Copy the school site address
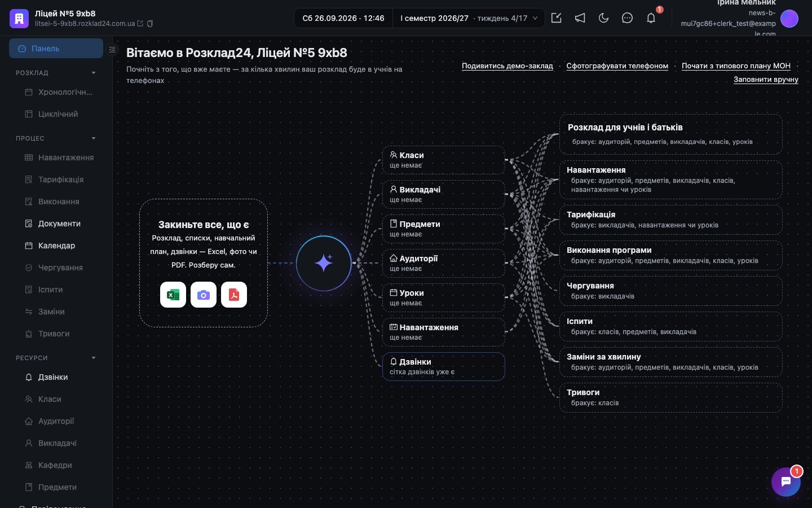 (150, 24)
